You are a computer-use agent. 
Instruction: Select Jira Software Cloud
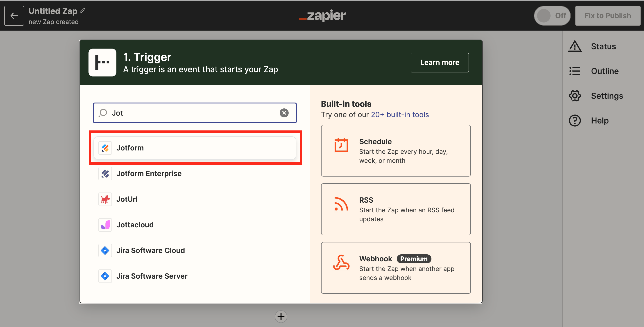click(x=195, y=250)
